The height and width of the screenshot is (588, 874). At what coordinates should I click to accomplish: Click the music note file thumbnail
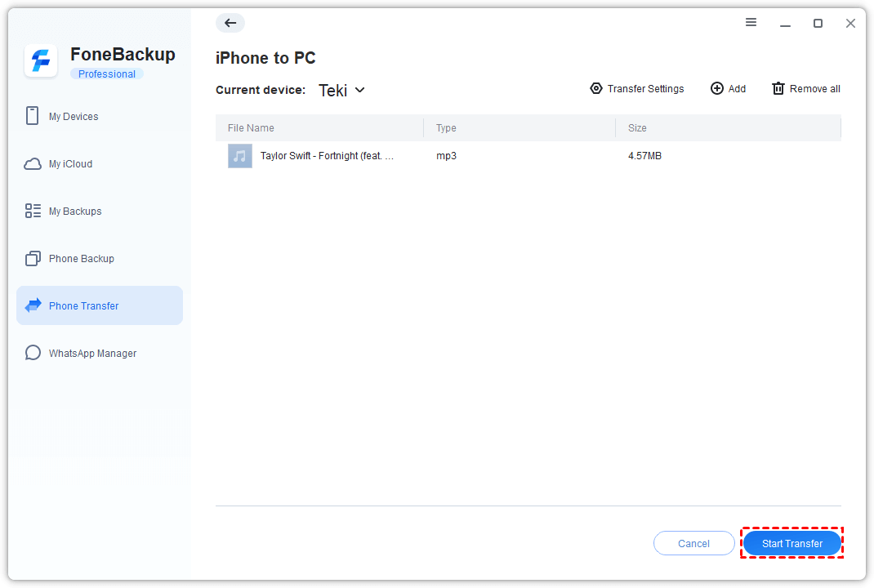click(x=239, y=156)
